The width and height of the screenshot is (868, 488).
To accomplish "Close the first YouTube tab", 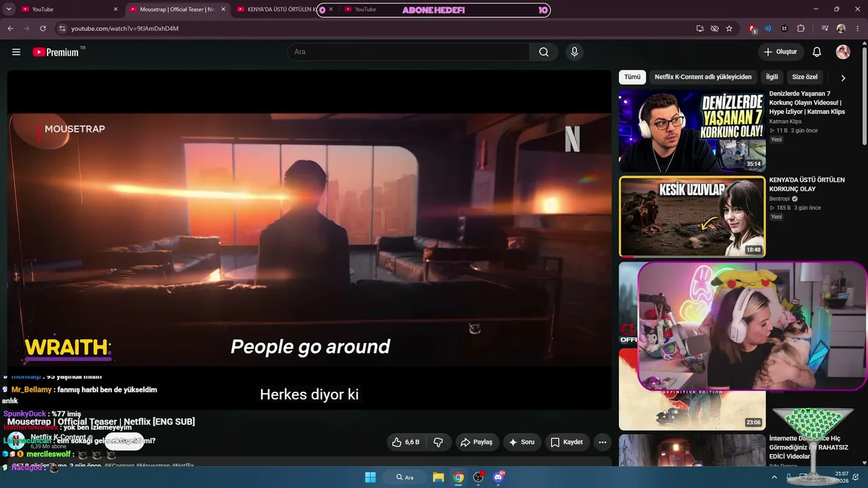I will [x=115, y=9].
